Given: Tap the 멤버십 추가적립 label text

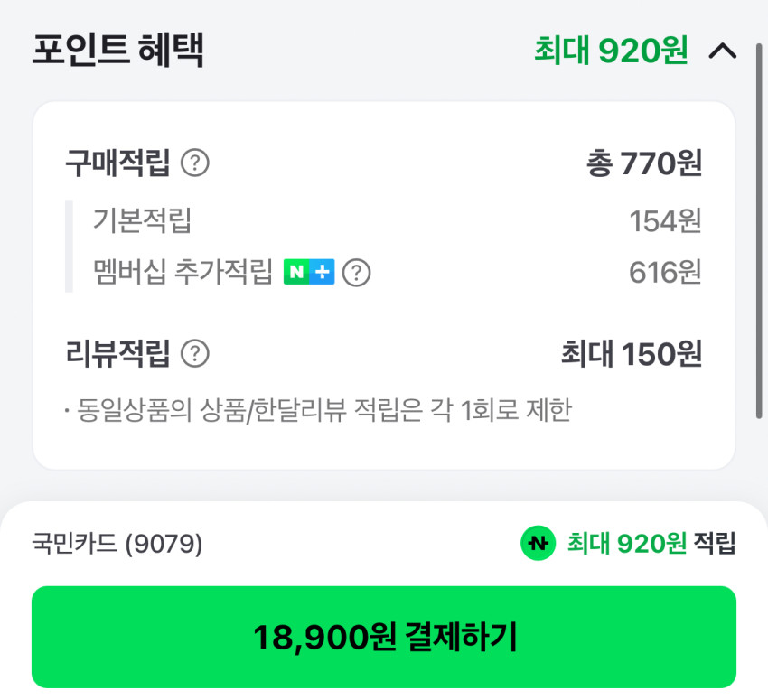Looking at the screenshot, I should tap(183, 272).
